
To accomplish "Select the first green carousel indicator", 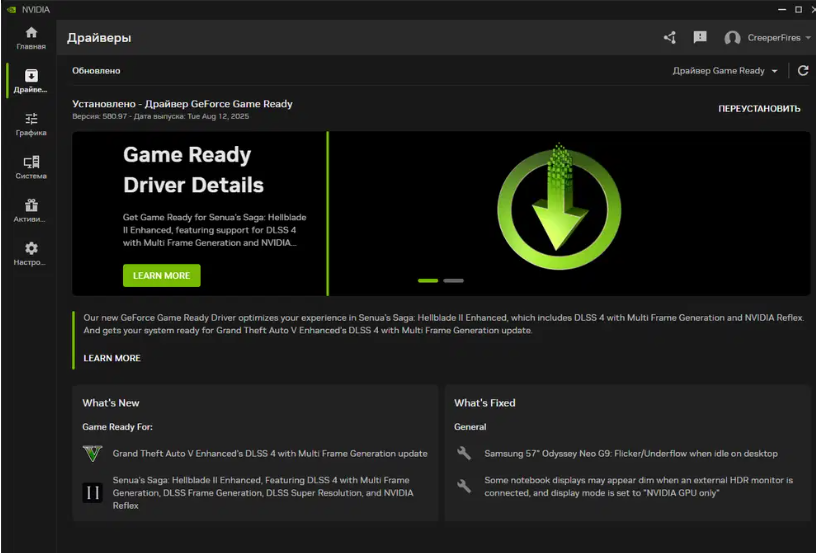I will (428, 281).
